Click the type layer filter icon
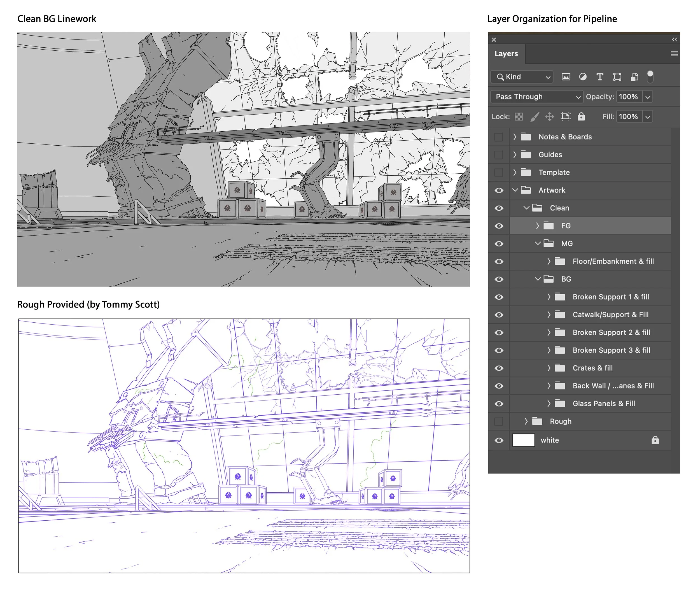Viewport: 700px width, 603px height. pos(600,77)
